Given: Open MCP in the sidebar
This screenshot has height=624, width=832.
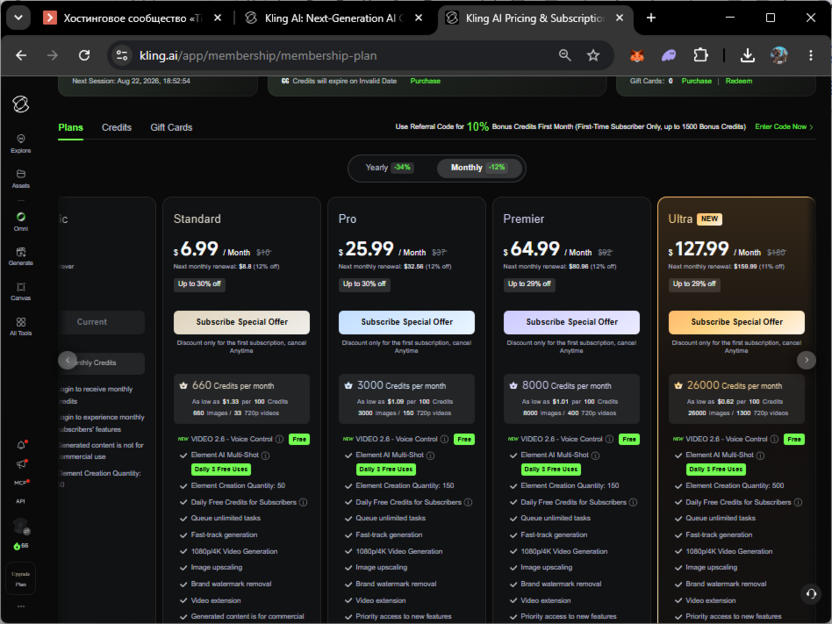Looking at the screenshot, I should click(x=21, y=483).
